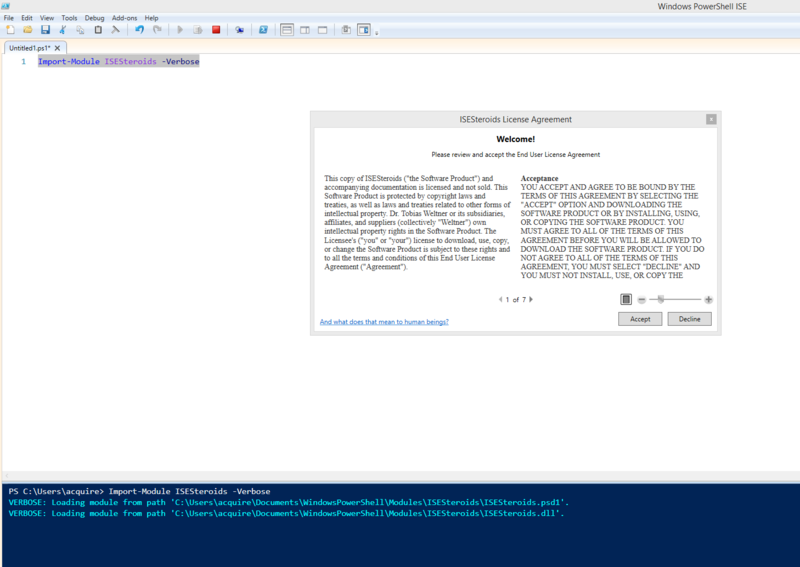Undo the last edit with the blue arrow

pos(139,30)
